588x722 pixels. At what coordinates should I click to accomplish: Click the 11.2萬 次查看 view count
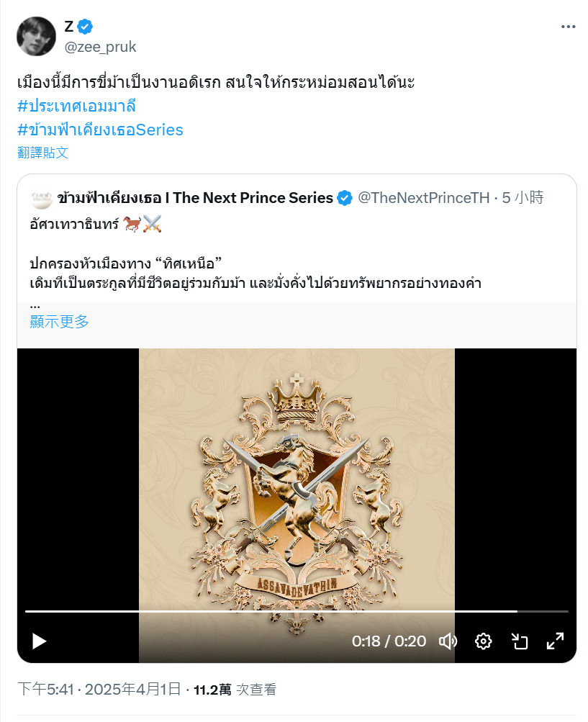(x=235, y=690)
